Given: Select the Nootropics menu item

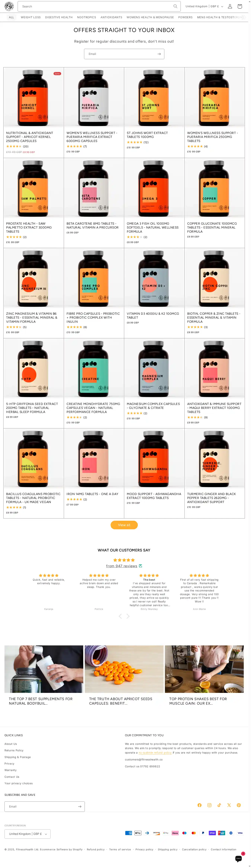Looking at the screenshot, I should (86, 17).
